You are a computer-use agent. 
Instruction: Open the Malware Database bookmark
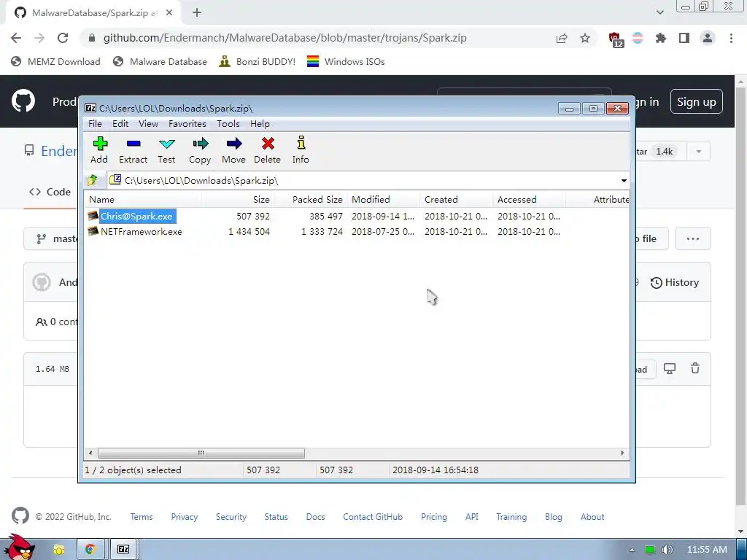160,61
